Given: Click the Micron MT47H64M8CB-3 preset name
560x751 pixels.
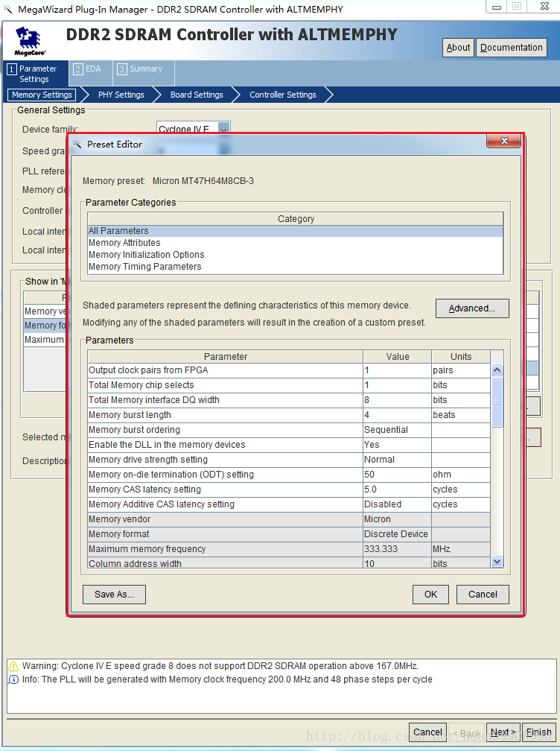Looking at the screenshot, I should tap(203, 181).
